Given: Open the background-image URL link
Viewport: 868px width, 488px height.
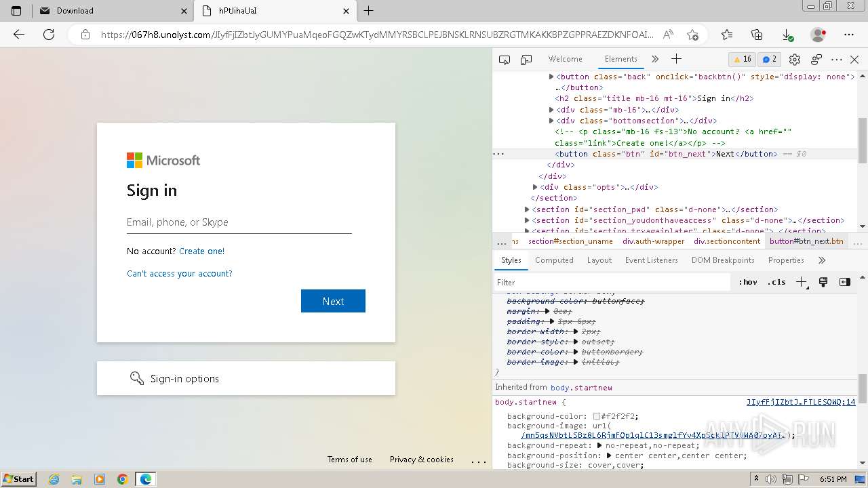Looking at the screenshot, I should 652,435.
